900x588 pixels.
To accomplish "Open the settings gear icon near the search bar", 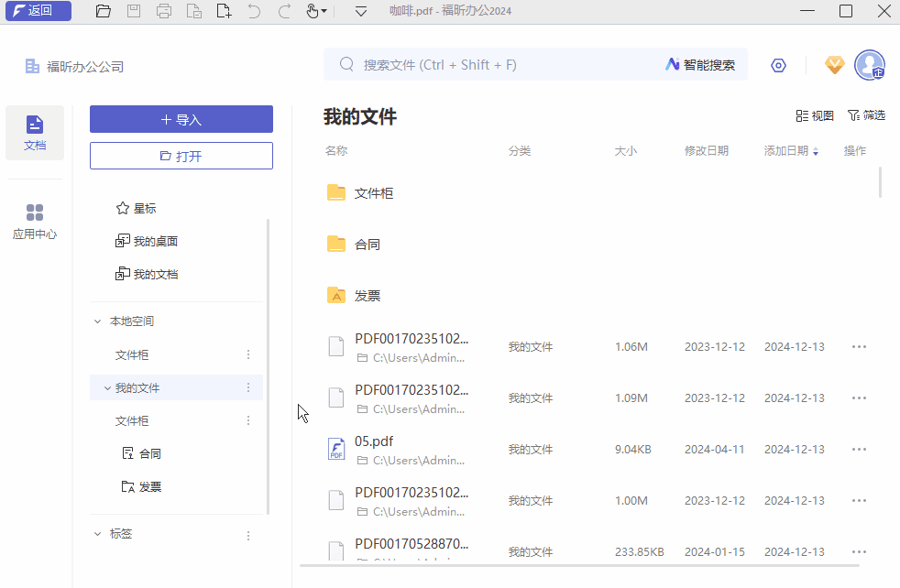I will click(778, 65).
